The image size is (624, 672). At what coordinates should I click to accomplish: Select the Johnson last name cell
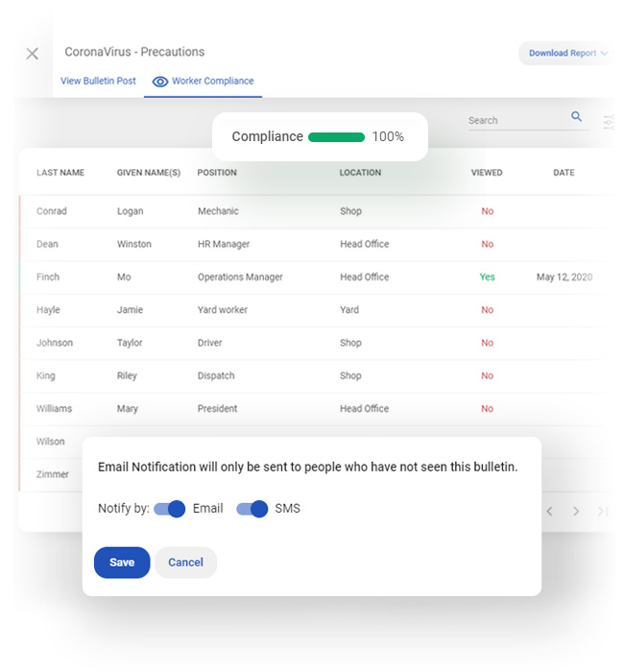point(55,343)
